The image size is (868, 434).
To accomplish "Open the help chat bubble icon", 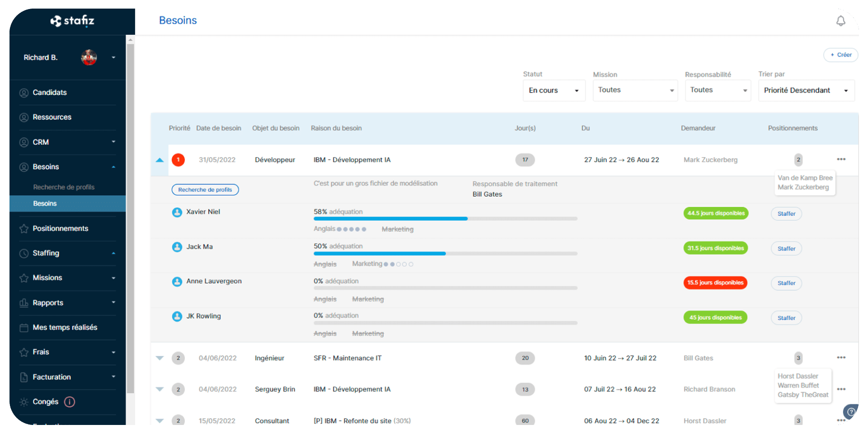I will coord(850,412).
